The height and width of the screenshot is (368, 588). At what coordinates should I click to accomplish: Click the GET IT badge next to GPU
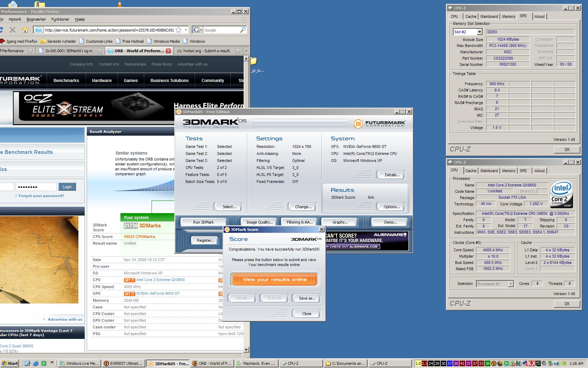pos(129,294)
